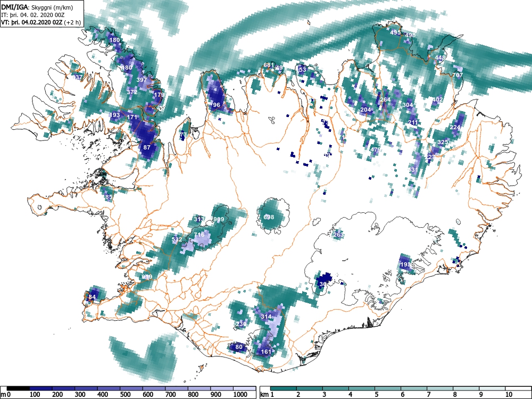Click the visibility value 304 on the map
This screenshot has width=532, height=399.
pyautogui.click(x=408, y=105)
